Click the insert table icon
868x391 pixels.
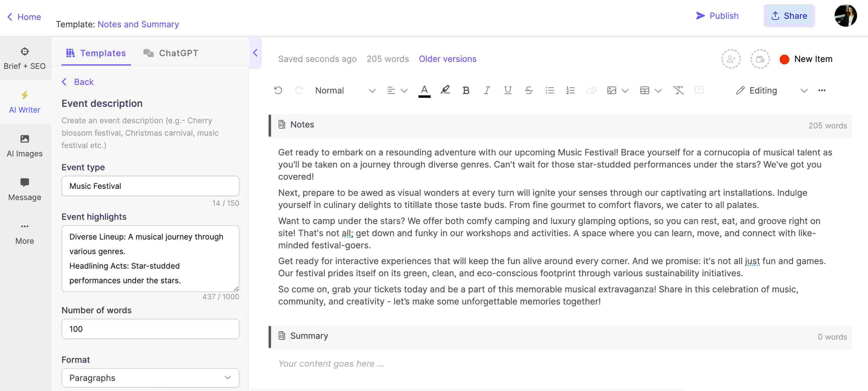pyautogui.click(x=644, y=90)
